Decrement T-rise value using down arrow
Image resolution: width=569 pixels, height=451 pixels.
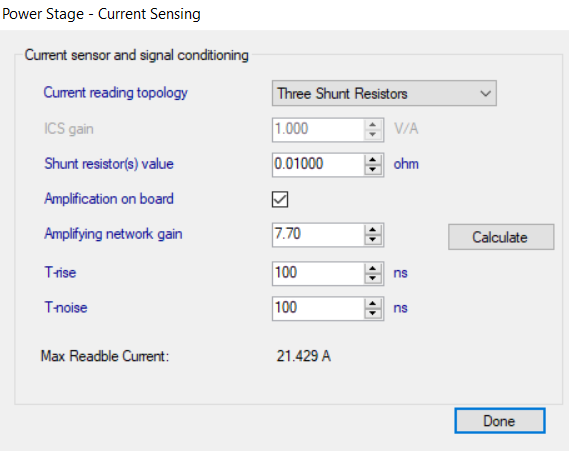(373, 279)
